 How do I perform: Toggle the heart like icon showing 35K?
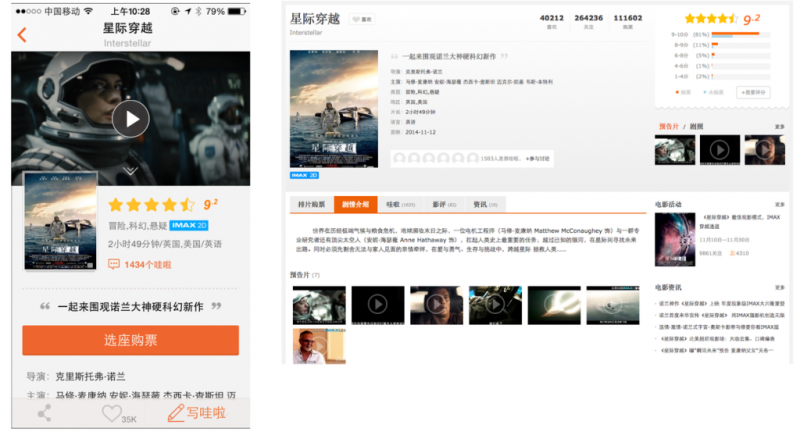(112, 413)
